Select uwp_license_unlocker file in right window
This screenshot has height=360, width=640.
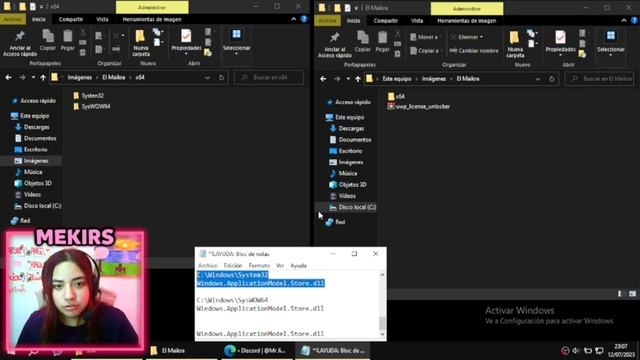419,107
